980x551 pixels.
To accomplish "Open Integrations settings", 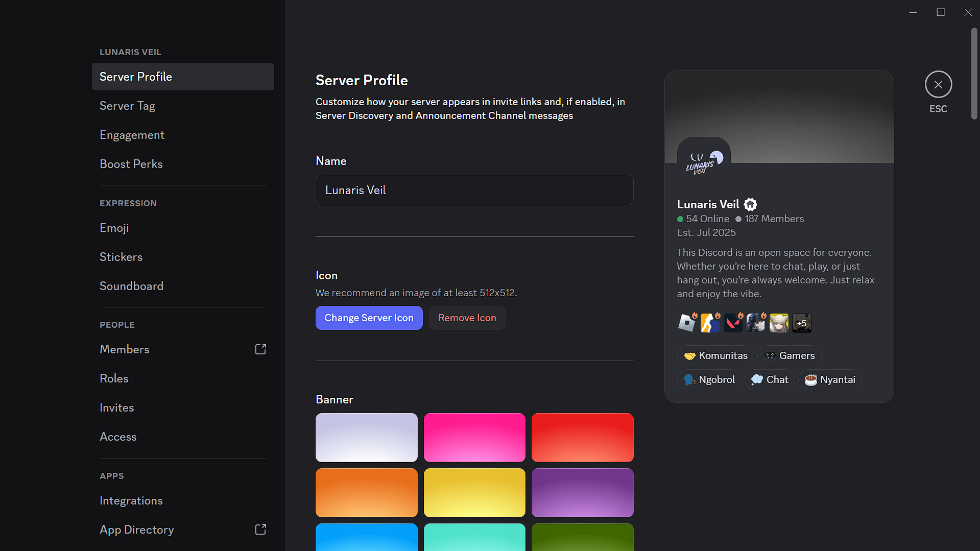I will coord(183,500).
